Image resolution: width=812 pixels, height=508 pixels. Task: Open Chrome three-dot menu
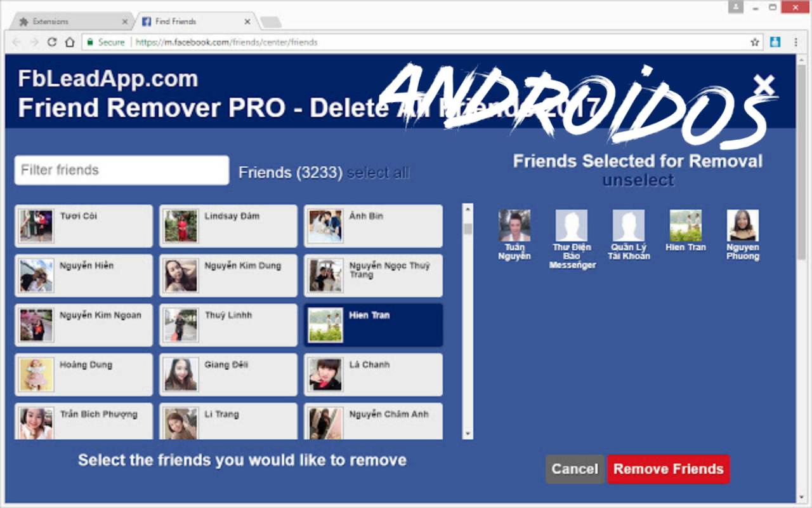tap(796, 42)
